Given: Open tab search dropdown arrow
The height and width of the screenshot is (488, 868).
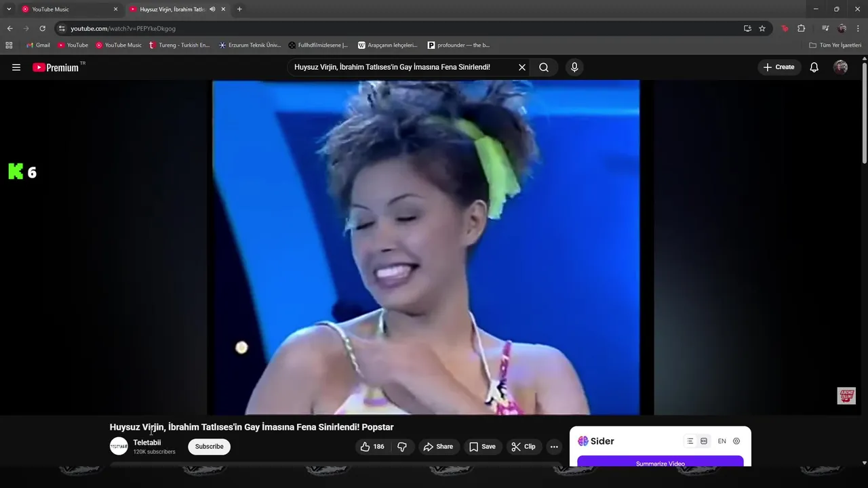Looking at the screenshot, I should pos(9,9).
